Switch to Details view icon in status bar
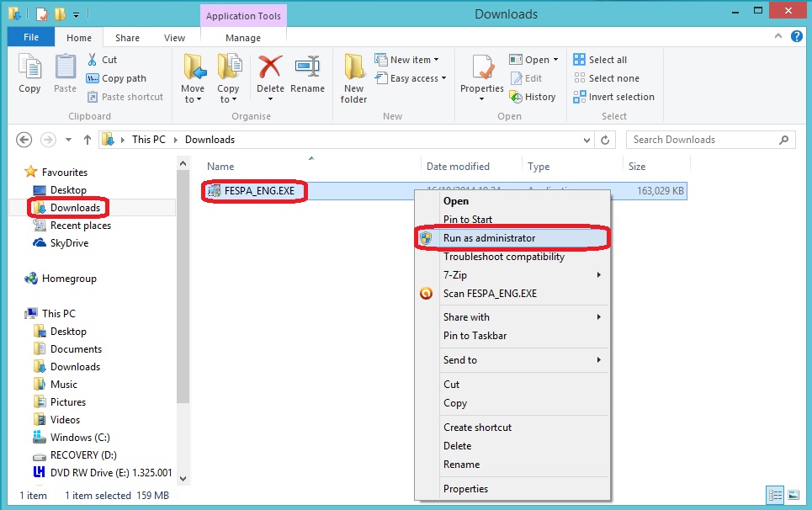 (x=775, y=496)
